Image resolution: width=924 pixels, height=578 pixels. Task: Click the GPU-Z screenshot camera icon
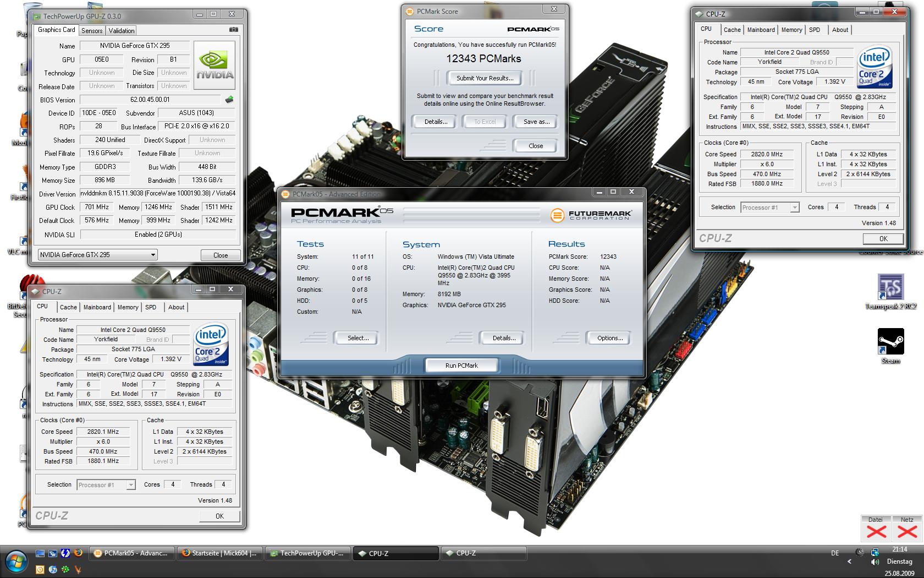click(x=234, y=30)
